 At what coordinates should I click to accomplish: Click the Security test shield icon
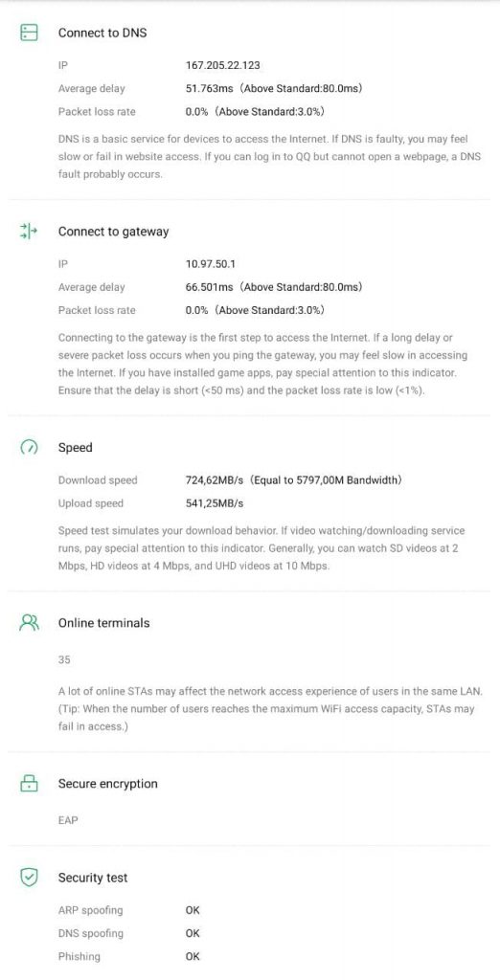point(29,878)
